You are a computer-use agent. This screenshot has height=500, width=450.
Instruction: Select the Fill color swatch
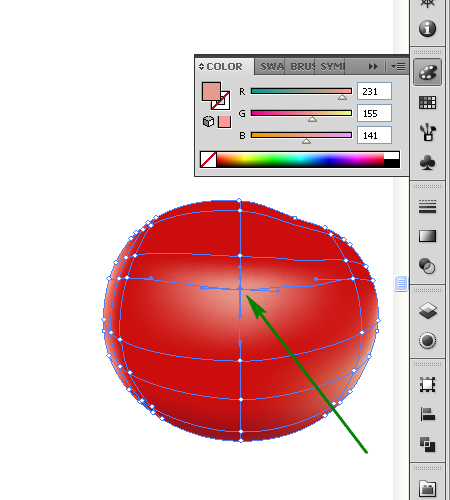pyautogui.click(x=211, y=91)
